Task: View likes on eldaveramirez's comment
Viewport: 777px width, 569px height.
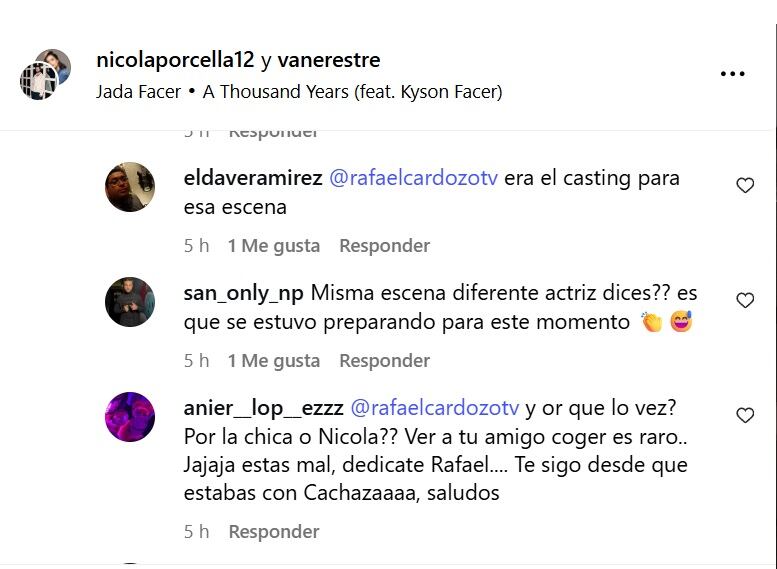Action: coord(274,246)
